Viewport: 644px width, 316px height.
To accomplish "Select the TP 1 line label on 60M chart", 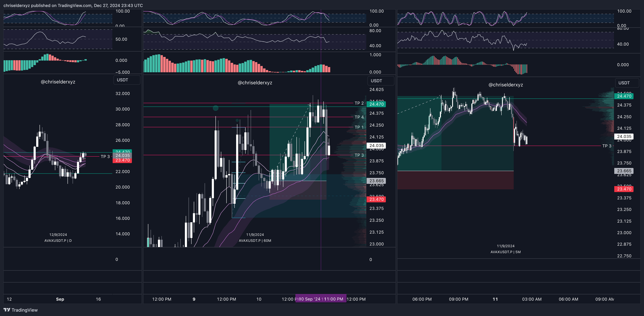I will point(359,127).
